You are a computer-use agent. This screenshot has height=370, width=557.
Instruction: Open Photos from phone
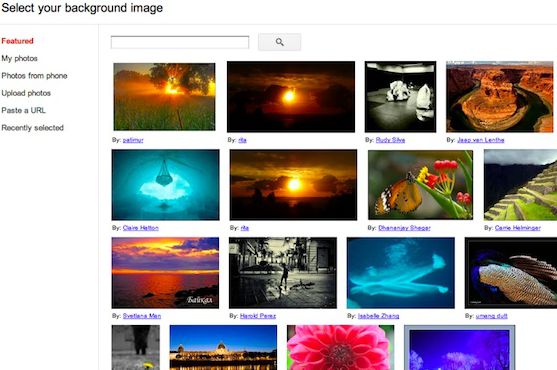click(34, 76)
